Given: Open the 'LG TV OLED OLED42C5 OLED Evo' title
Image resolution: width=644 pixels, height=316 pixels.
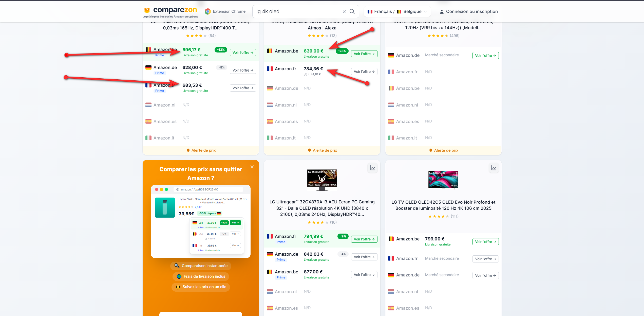Looking at the screenshot, I should click(x=443, y=205).
